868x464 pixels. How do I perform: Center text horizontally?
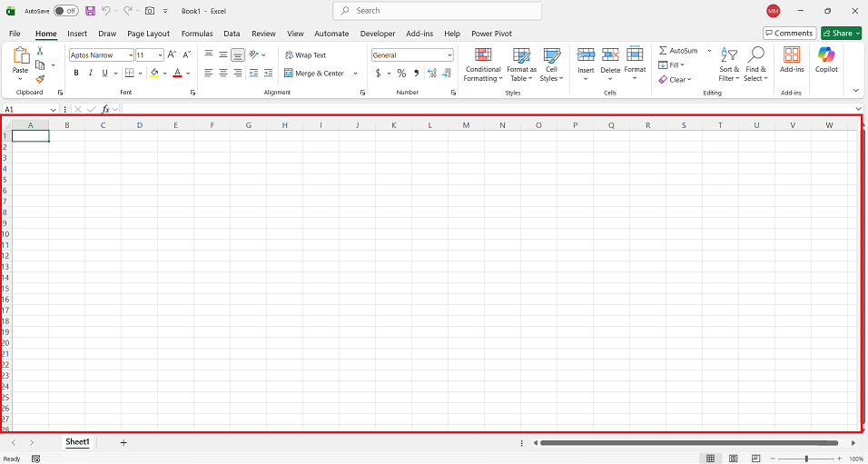[x=223, y=73]
